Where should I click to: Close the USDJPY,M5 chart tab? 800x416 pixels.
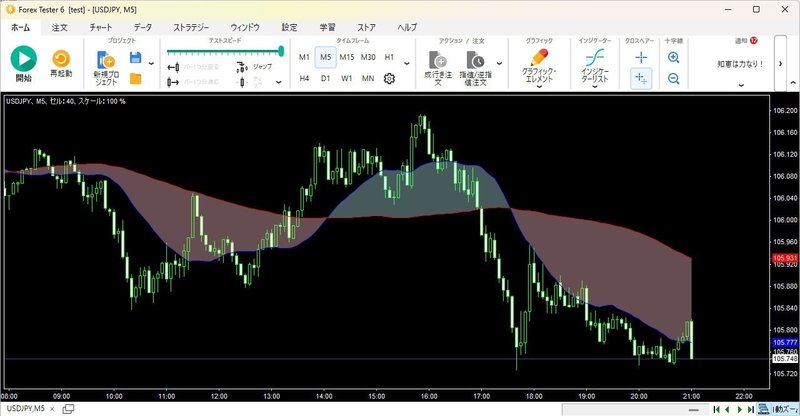(52, 409)
